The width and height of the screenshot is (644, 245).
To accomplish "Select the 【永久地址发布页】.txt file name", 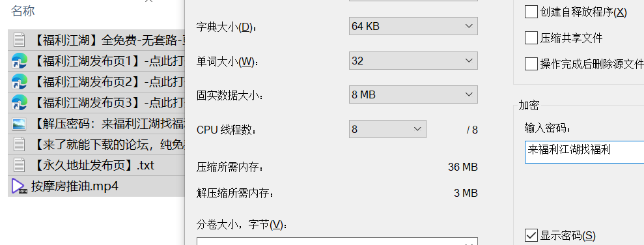I will (x=92, y=166).
